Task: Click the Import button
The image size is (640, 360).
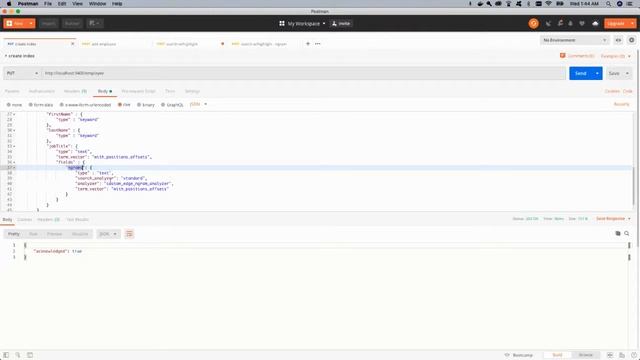Action: (49, 23)
